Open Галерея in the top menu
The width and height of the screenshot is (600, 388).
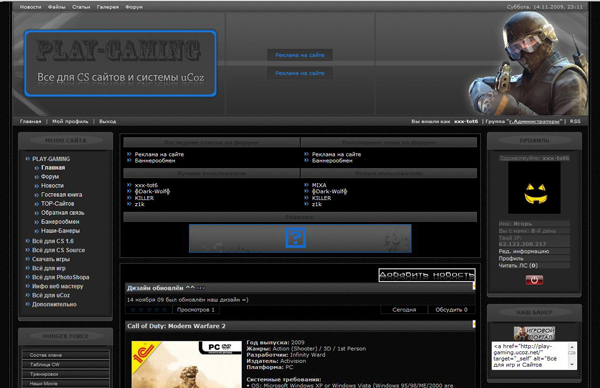pyautogui.click(x=108, y=7)
